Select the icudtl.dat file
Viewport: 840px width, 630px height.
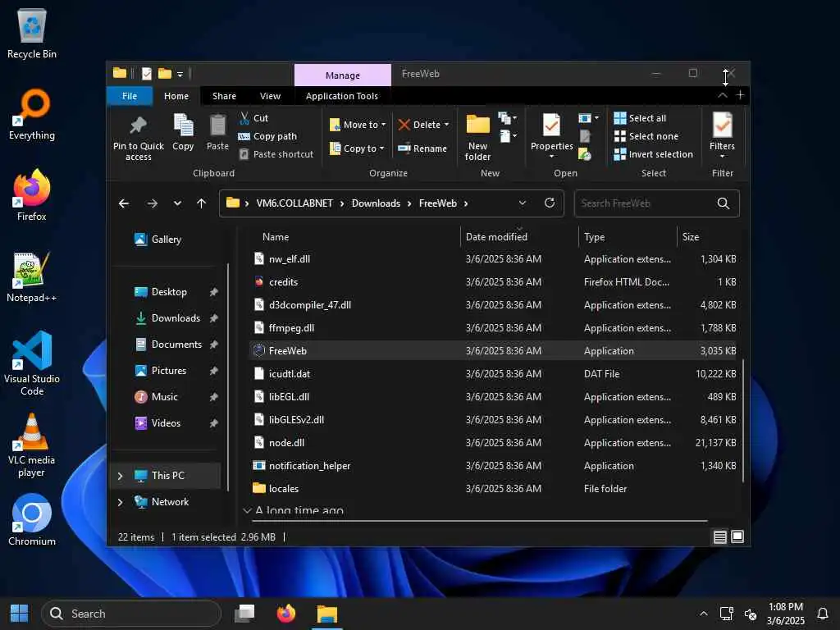(x=493, y=374)
